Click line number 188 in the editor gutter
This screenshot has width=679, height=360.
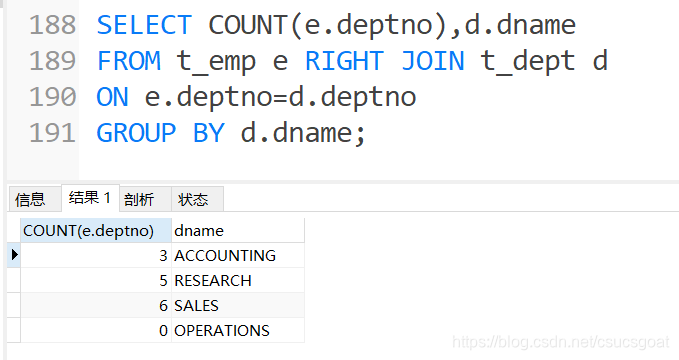coord(52,25)
